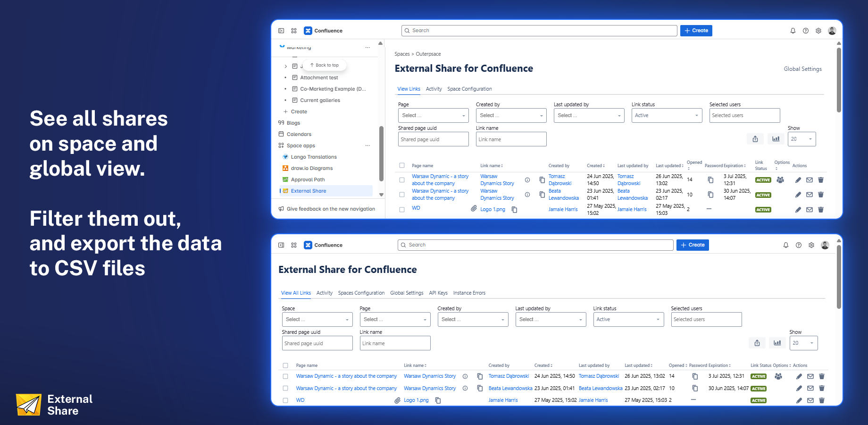Check WD row checkbox in top window
The image size is (868, 425).
[402, 210]
